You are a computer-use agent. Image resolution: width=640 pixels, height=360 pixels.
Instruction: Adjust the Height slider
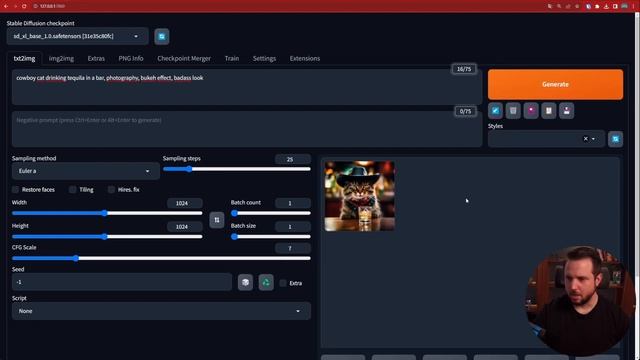(x=107, y=236)
